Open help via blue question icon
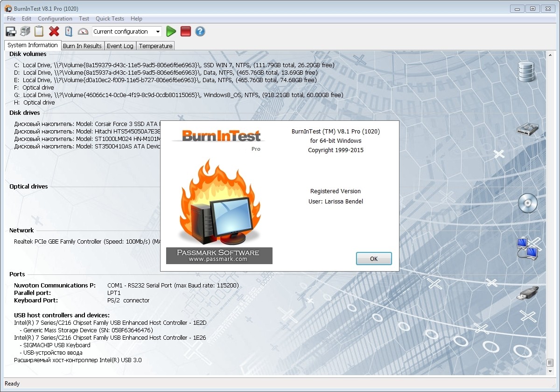560x392 pixels. coord(200,31)
